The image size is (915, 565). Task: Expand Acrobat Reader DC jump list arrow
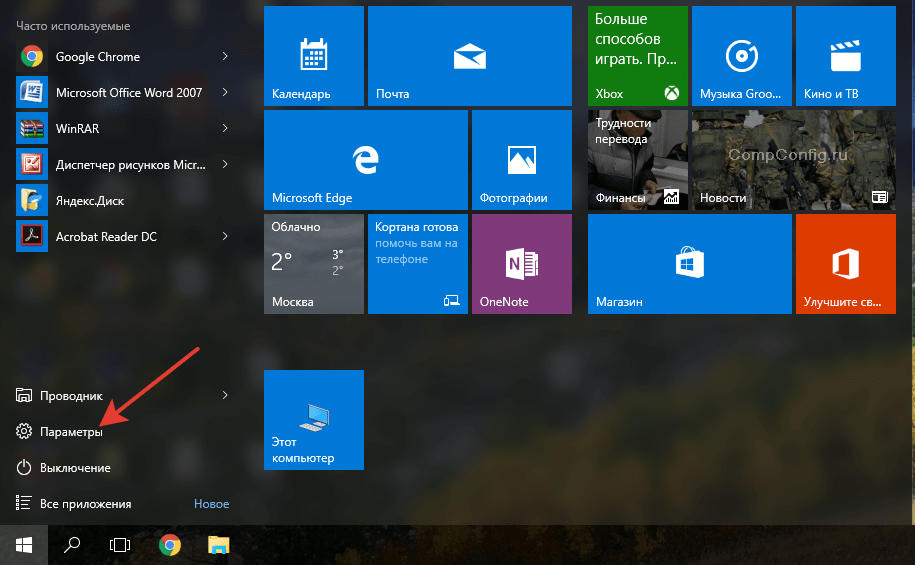click(225, 236)
